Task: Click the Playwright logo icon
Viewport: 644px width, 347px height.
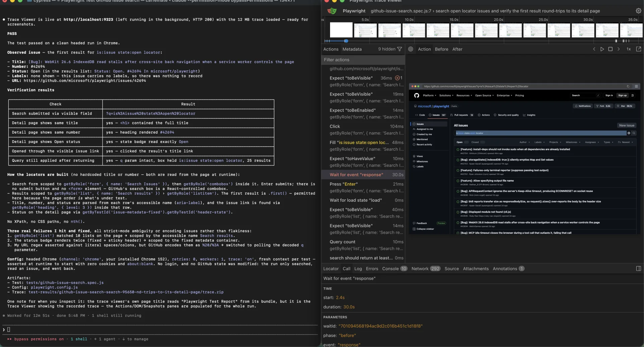Action: (332, 11)
